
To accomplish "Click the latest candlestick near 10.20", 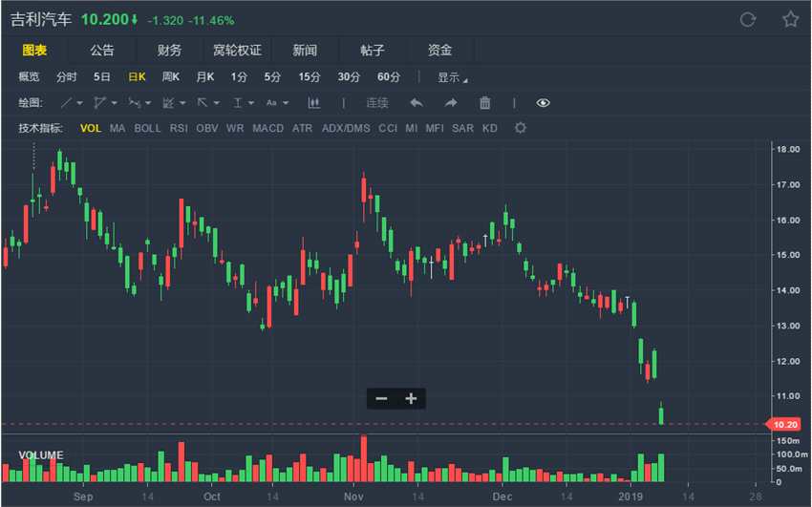I will click(x=661, y=413).
